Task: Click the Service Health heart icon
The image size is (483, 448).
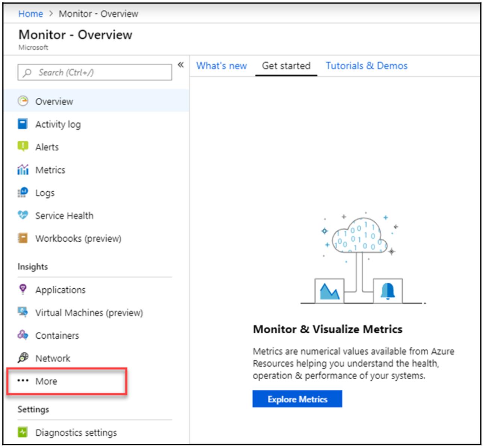Action: point(23,215)
